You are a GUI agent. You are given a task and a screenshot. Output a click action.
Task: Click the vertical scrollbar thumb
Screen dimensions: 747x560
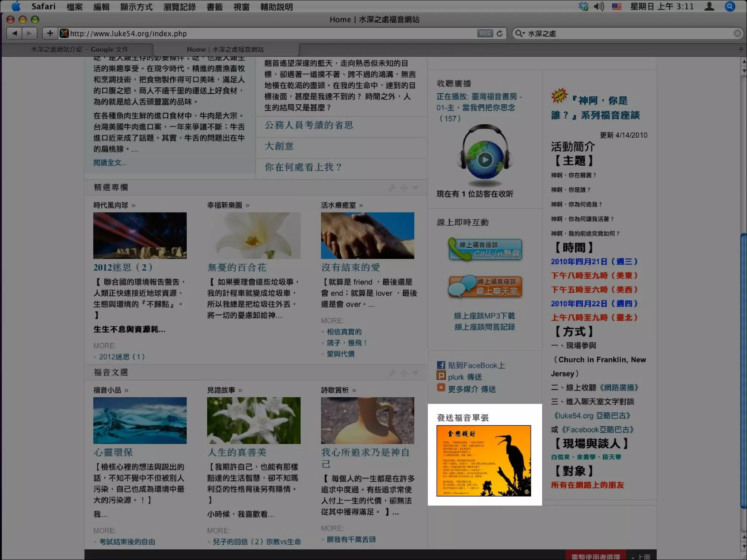coord(743,370)
